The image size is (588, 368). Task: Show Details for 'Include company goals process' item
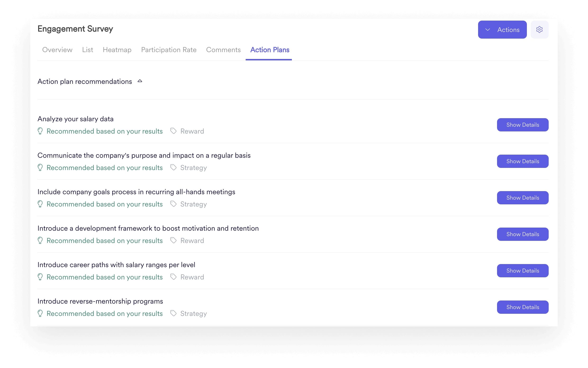pos(523,198)
